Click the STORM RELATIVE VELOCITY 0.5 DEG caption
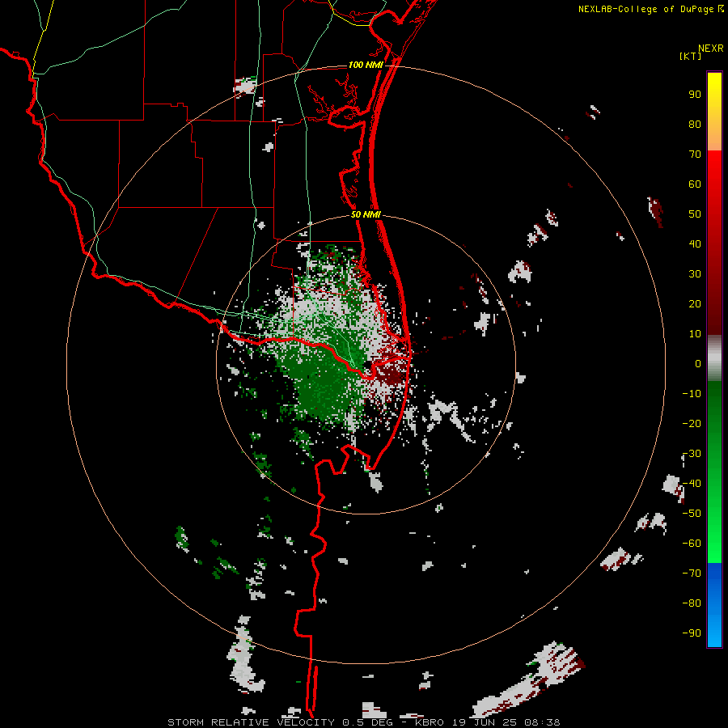The height and width of the screenshot is (728, 728). [280, 722]
